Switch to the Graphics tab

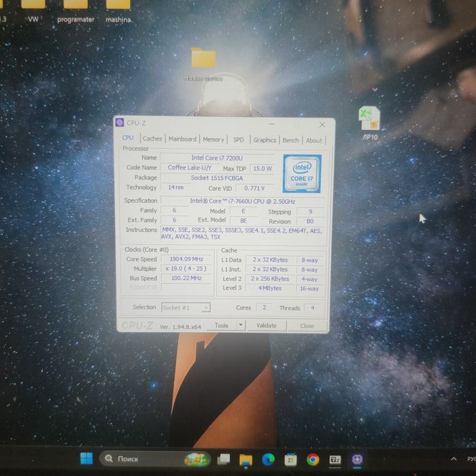point(265,140)
